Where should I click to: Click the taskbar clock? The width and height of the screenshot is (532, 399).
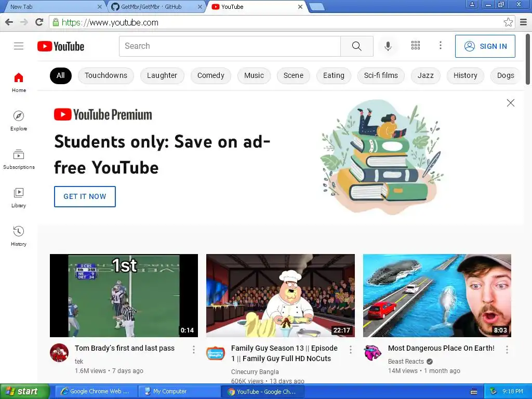point(512,391)
